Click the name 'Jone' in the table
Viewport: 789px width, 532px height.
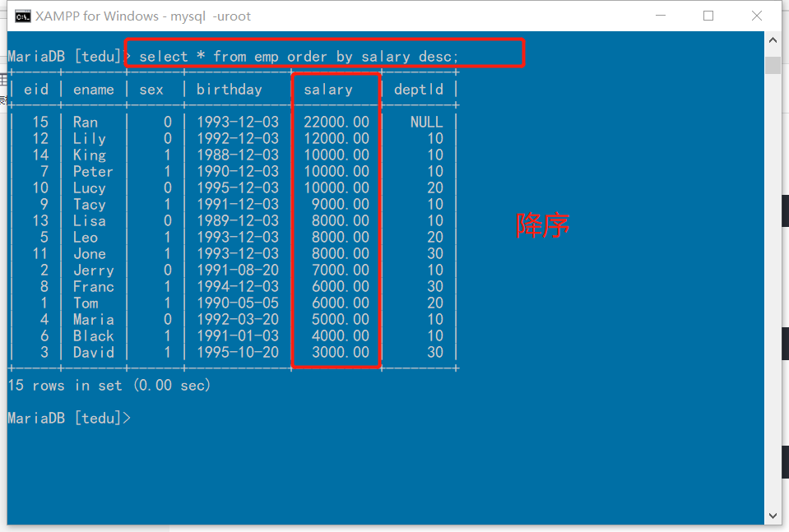click(x=90, y=254)
